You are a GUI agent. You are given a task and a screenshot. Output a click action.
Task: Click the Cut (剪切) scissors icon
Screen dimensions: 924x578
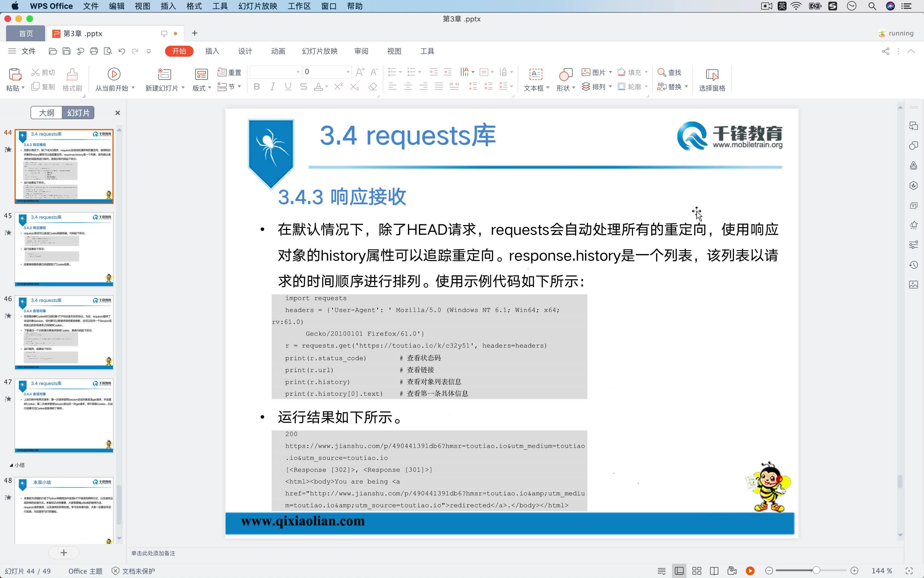point(43,72)
